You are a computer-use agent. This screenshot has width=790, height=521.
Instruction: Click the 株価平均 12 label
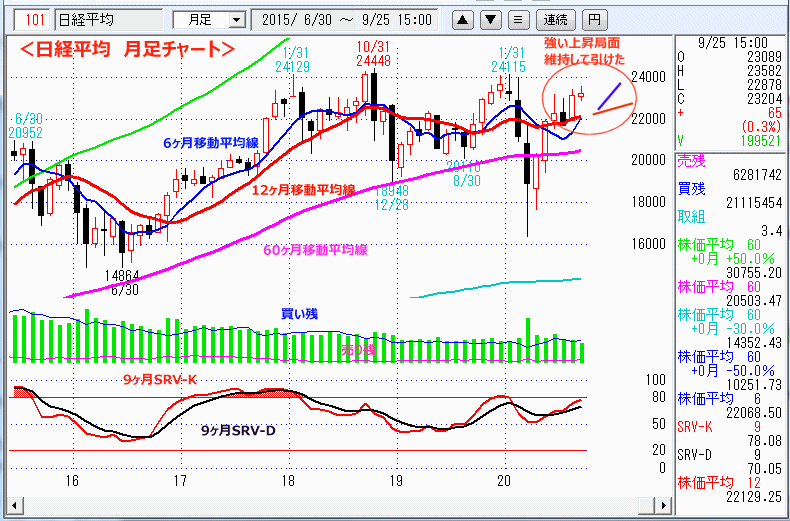coord(718,483)
